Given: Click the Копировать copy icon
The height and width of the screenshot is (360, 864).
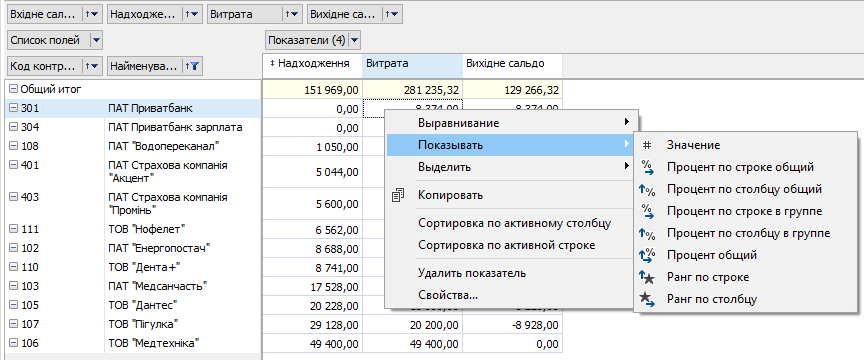Looking at the screenshot, I should (398, 195).
